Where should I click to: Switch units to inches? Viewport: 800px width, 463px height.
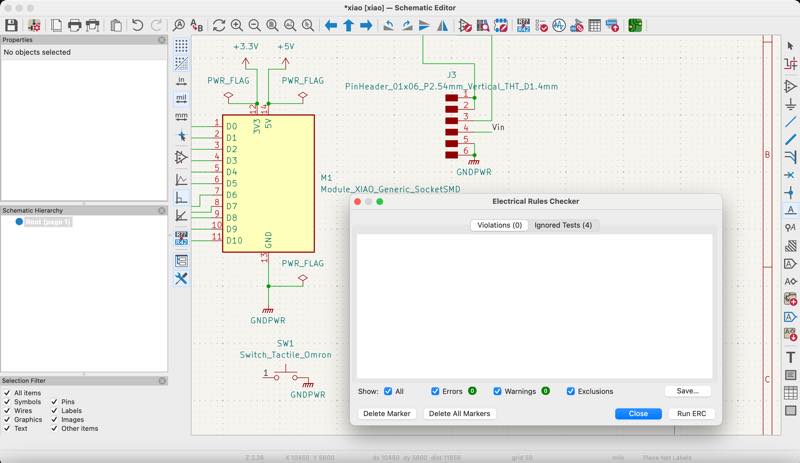pos(181,81)
